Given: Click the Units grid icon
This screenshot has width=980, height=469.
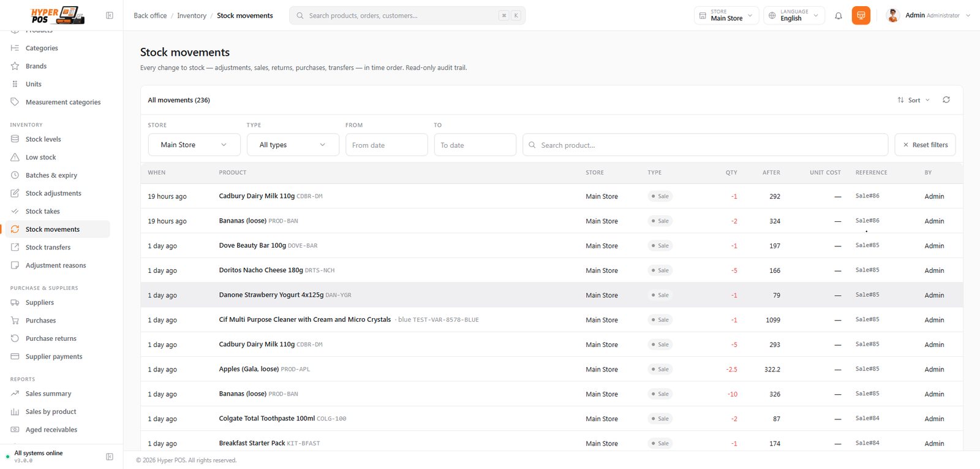Looking at the screenshot, I should click(x=15, y=84).
